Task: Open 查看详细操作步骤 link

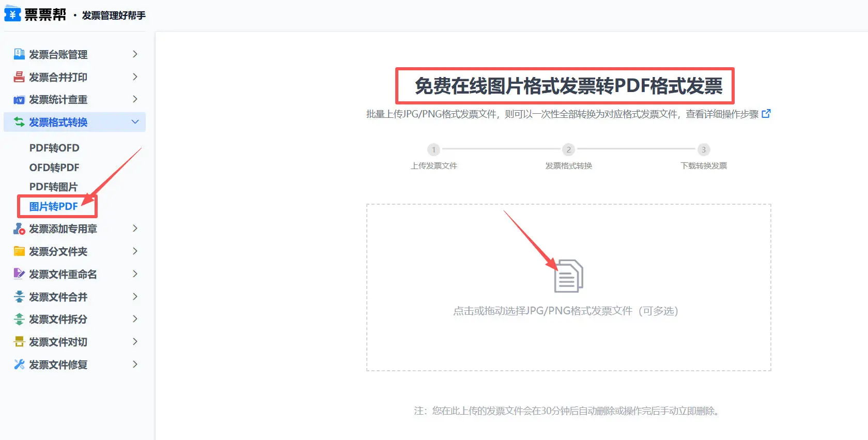Action: pos(722,114)
